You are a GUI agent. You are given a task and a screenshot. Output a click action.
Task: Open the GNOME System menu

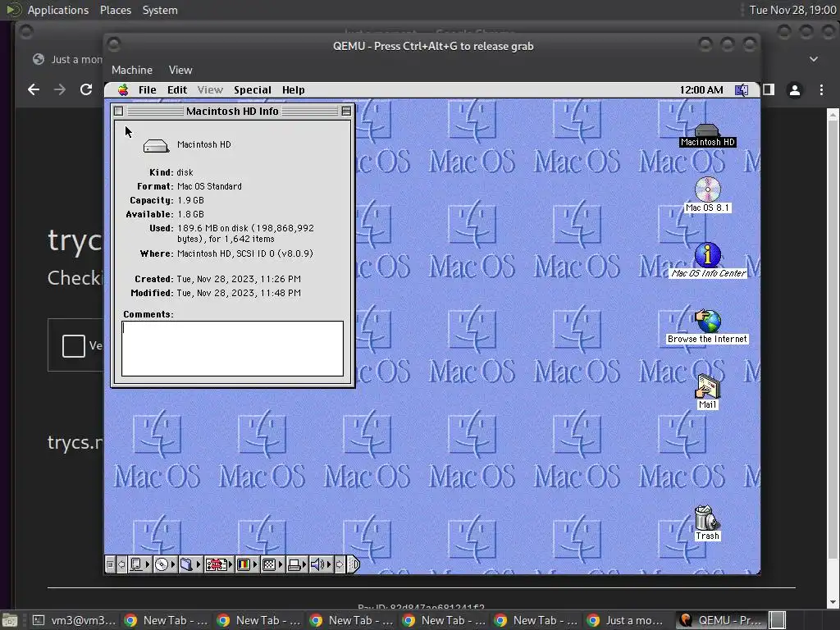[x=160, y=10]
